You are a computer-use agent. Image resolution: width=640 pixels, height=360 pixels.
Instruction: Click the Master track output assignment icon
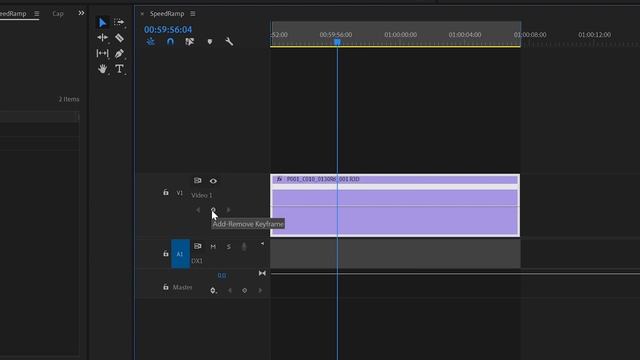(x=262, y=273)
